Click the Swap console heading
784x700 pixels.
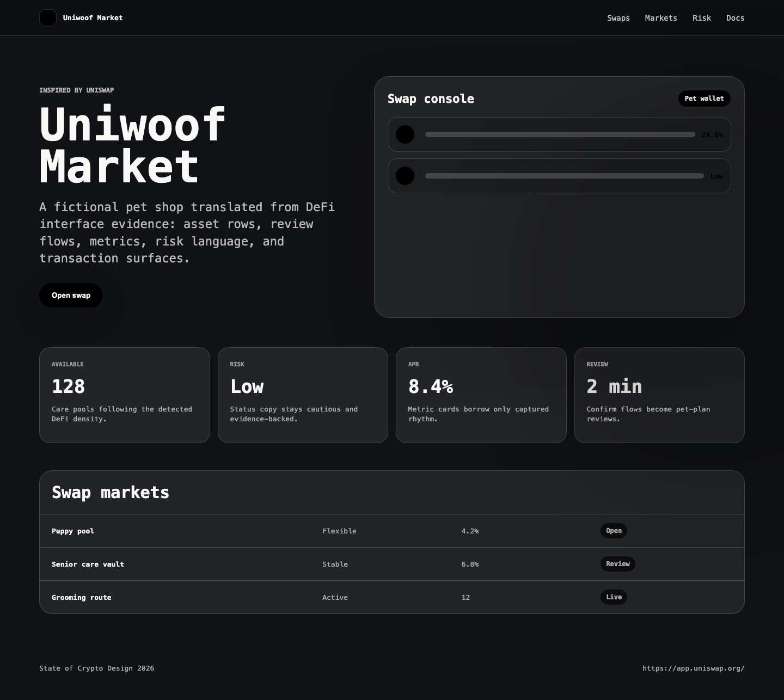point(431,99)
